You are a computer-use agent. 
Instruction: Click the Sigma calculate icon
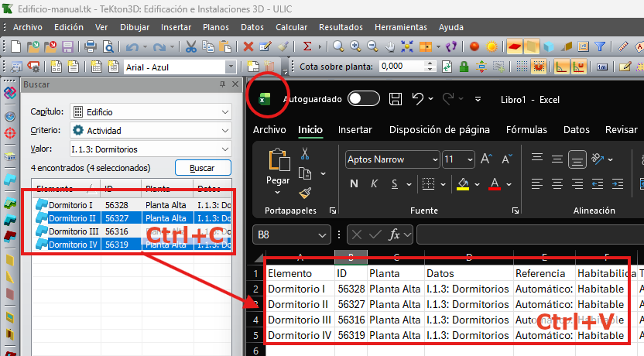[307, 46]
